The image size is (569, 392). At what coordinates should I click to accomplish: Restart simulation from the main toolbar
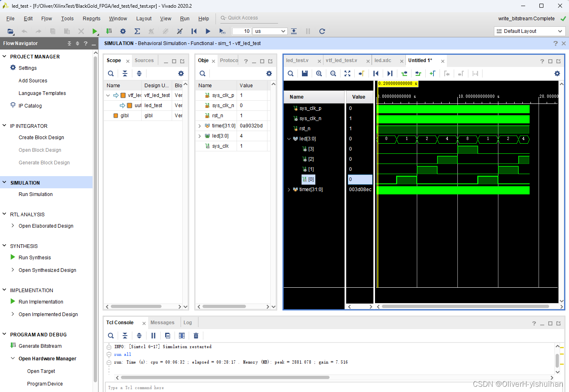(x=194, y=31)
